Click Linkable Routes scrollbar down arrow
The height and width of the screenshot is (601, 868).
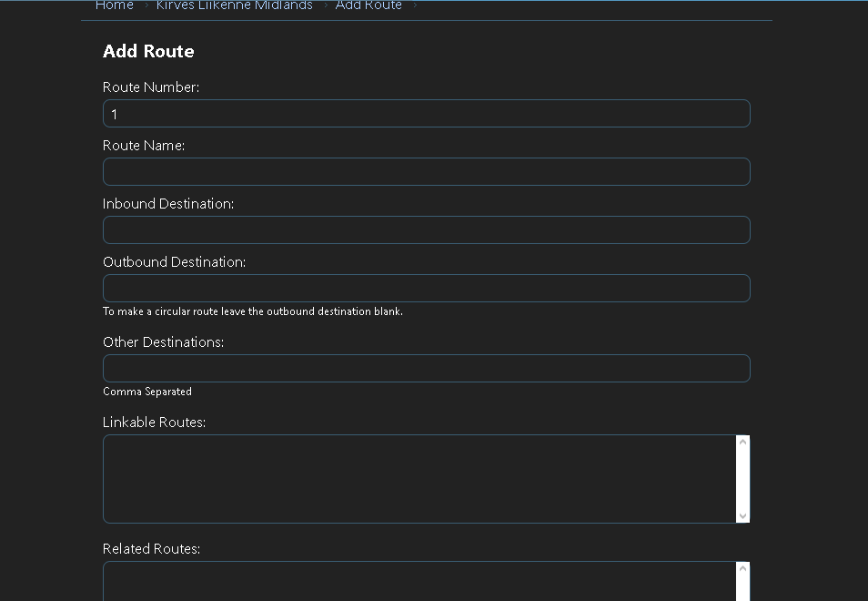click(x=742, y=515)
